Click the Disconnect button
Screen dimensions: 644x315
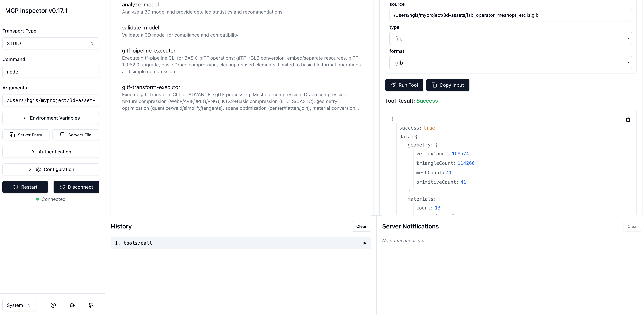point(76,187)
